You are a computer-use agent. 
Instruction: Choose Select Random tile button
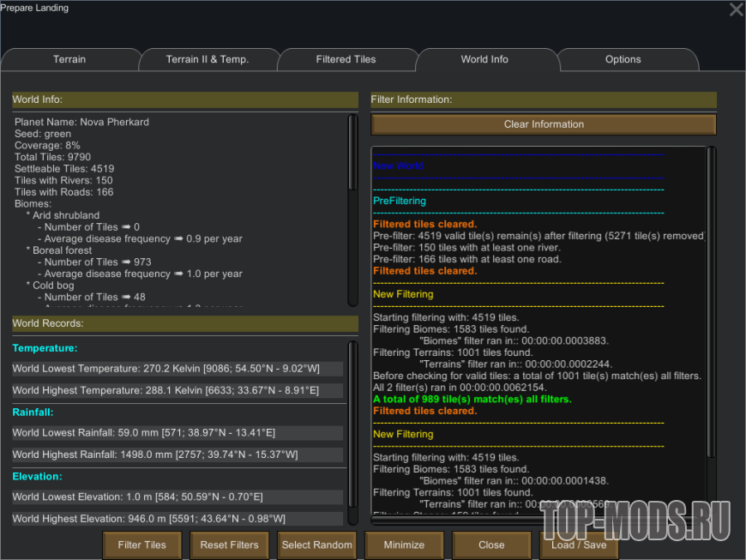tap(316, 545)
